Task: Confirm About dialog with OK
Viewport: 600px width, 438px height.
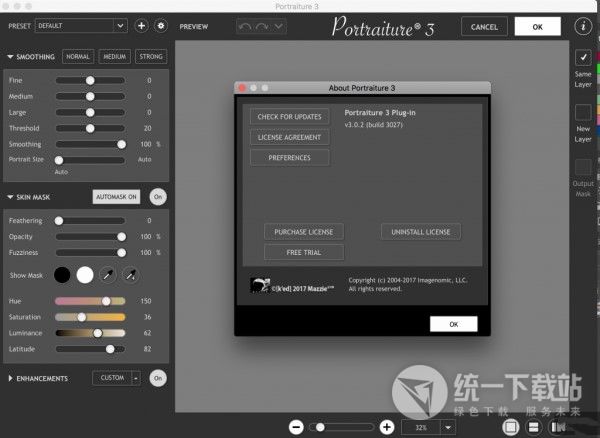Action: (453, 324)
